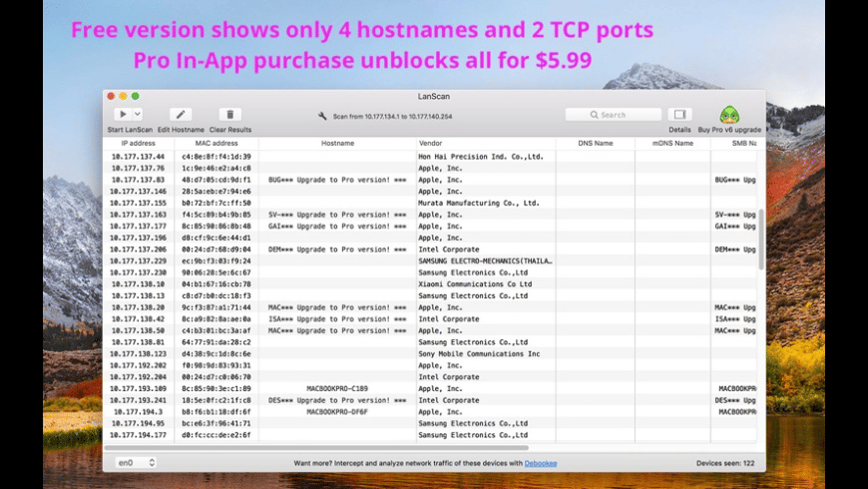Select vendor Xiaomi Communications Co Ltd
The image size is (868, 489).
point(475,284)
